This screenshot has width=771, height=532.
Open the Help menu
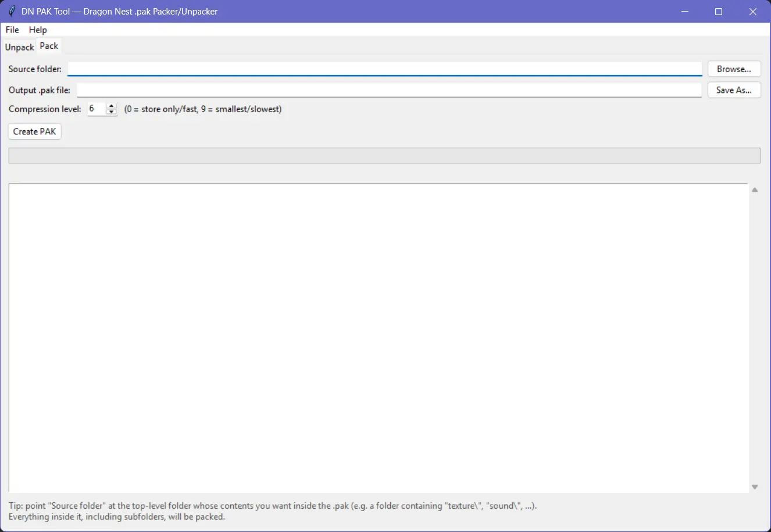38,30
